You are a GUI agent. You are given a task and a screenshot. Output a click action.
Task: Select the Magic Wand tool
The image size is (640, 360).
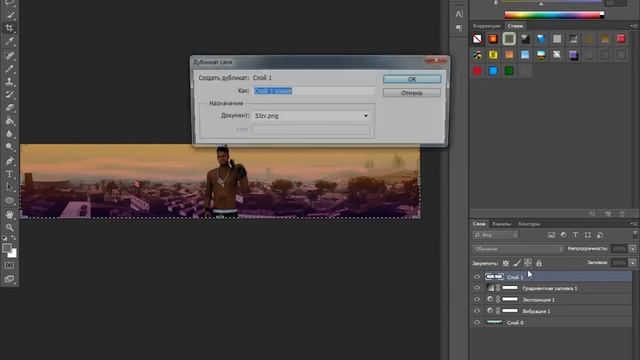[x=10, y=15]
